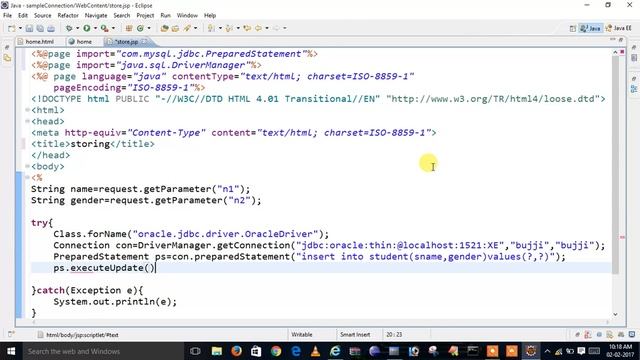Click the Run Last Tool icon with red toolbox
640x360 pixels.
point(104,28)
